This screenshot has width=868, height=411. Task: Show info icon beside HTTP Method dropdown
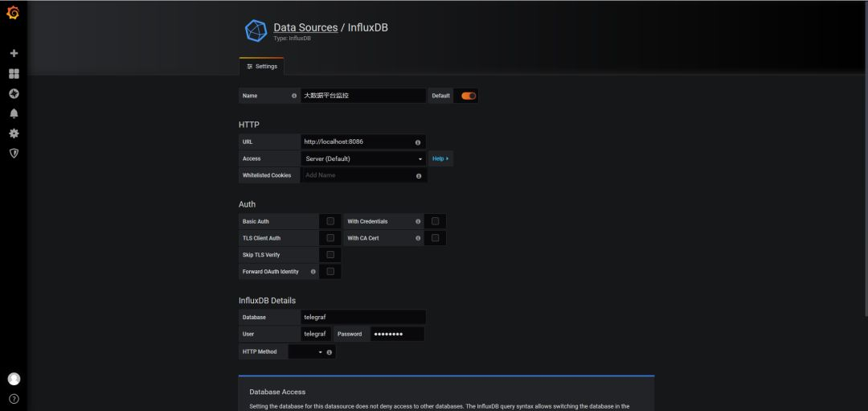pos(330,352)
